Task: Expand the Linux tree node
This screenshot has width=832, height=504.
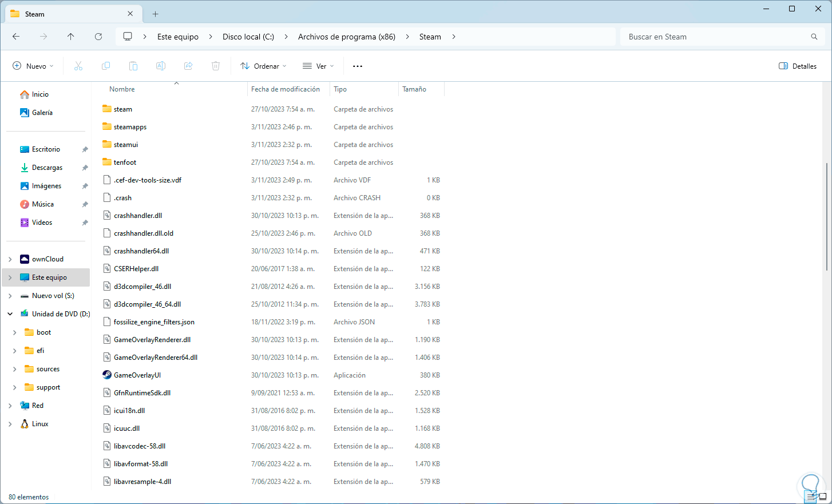Action: click(x=10, y=424)
